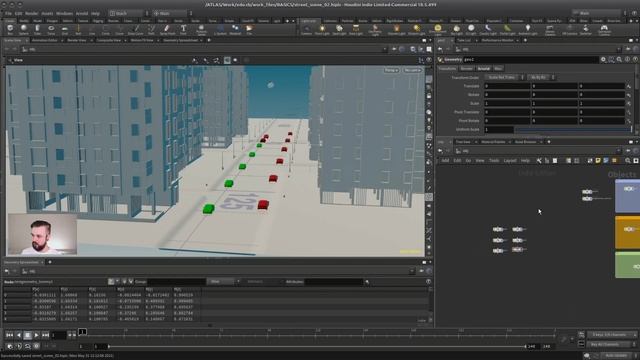Switch to the Performance Monitor tab
The width and height of the screenshot is (640, 360).
(x=497, y=40)
